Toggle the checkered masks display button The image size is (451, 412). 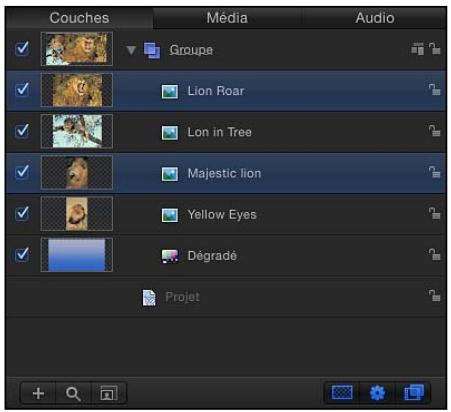342,393
